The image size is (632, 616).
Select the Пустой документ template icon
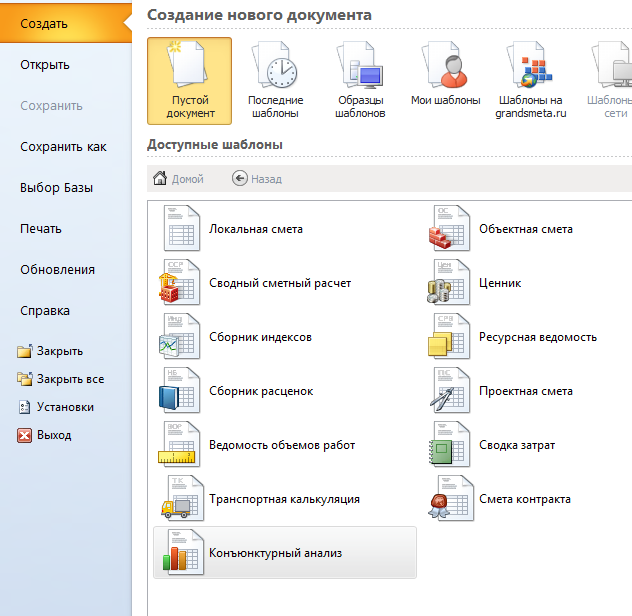click(188, 65)
